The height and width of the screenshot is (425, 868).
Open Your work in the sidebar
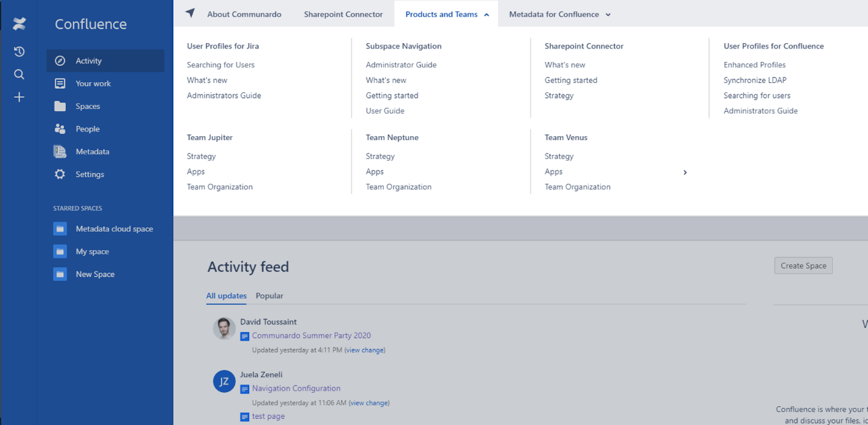(93, 84)
